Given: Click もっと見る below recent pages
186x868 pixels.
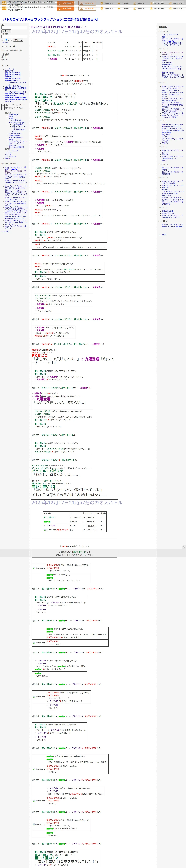Looking at the screenshot, I should tap(5, 231).
